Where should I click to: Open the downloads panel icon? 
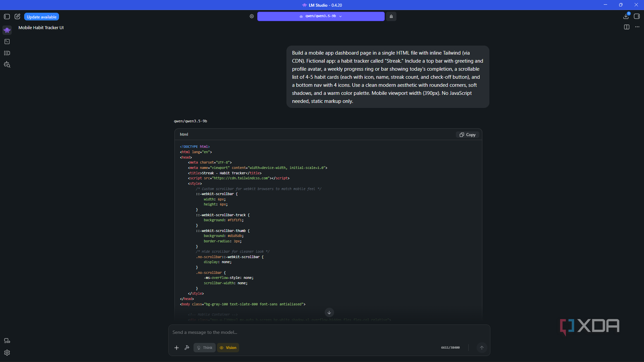tap(626, 16)
